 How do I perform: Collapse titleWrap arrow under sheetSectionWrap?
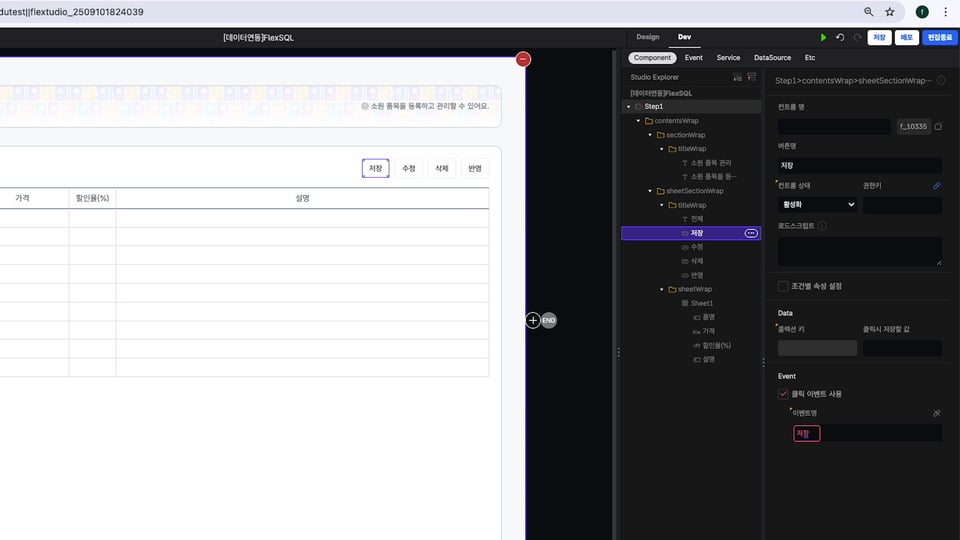pos(662,205)
